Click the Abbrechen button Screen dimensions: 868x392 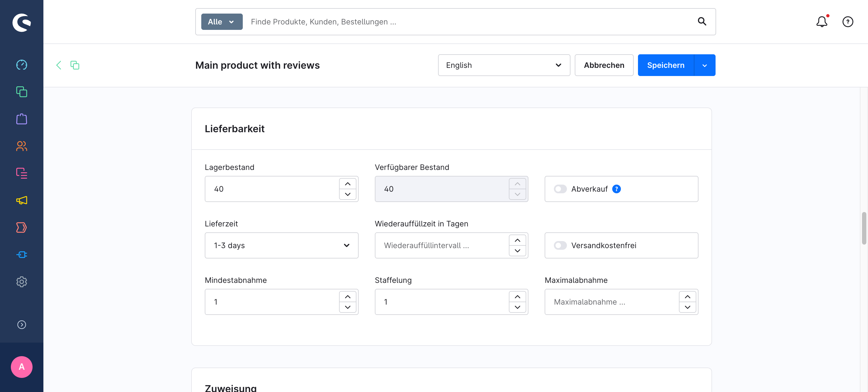coord(604,65)
